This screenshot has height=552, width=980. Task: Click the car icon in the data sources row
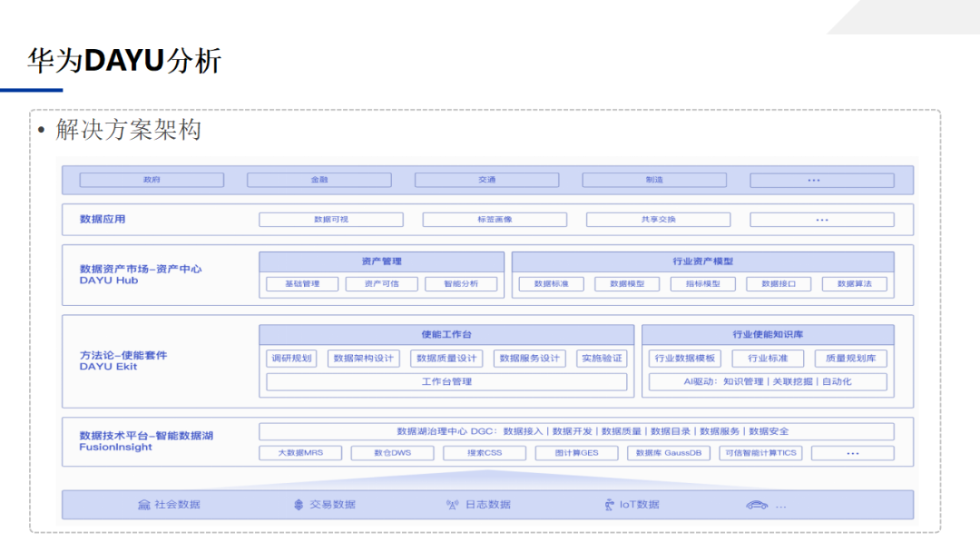[757, 505]
